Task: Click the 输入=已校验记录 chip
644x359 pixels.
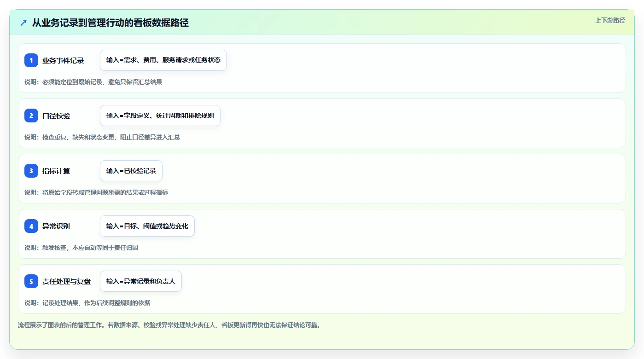Action: (x=131, y=171)
